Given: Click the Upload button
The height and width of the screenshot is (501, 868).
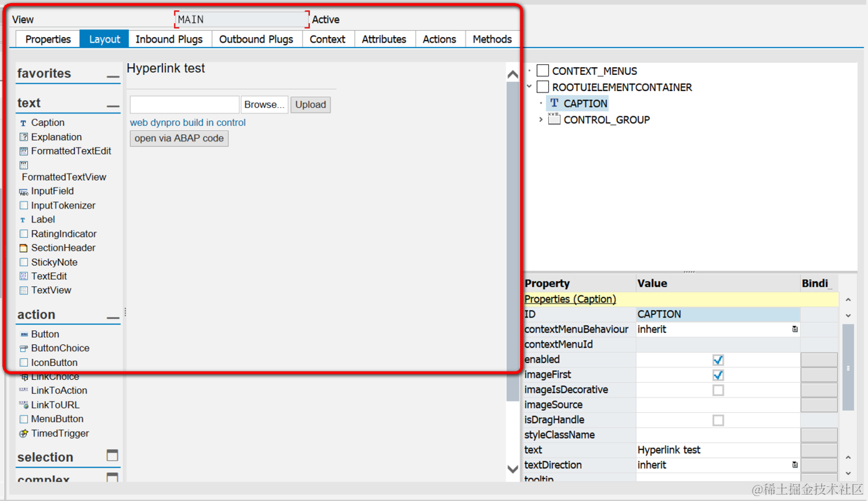Looking at the screenshot, I should click(x=311, y=104).
